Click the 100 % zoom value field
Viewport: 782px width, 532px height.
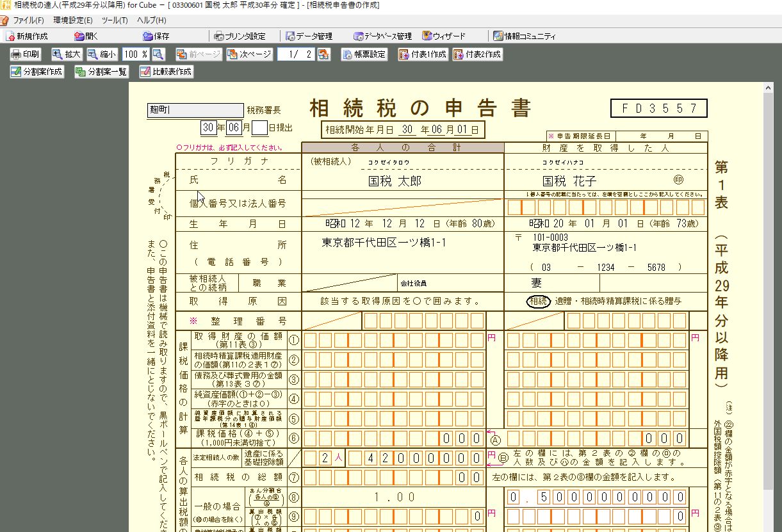[x=136, y=54]
